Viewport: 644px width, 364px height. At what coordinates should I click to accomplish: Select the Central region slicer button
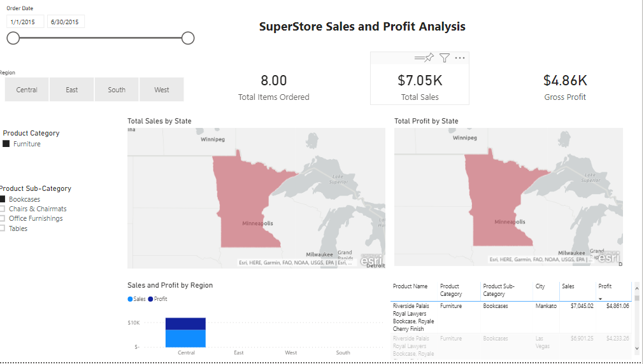point(27,90)
